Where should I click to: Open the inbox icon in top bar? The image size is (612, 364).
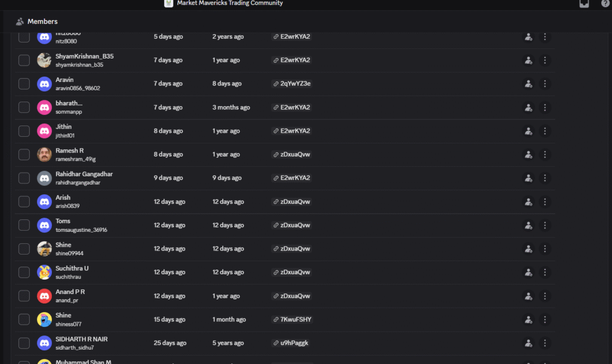coord(584,4)
